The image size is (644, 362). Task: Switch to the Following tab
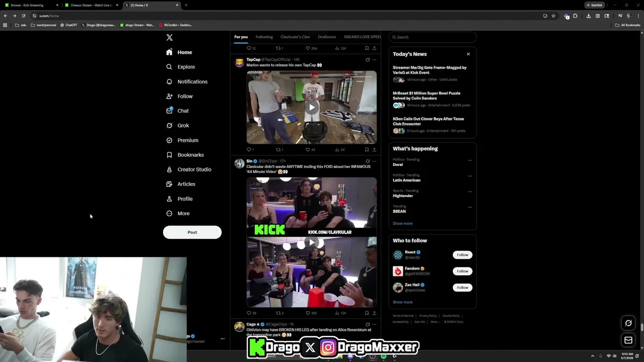[x=264, y=37]
